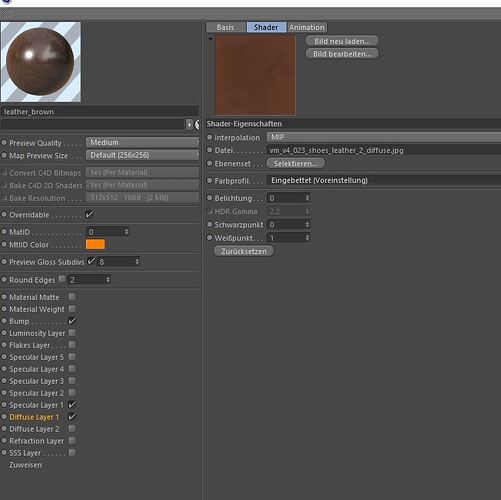Click the Interpolation animation dot
Screen dimensions: 501x500
(210, 137)
